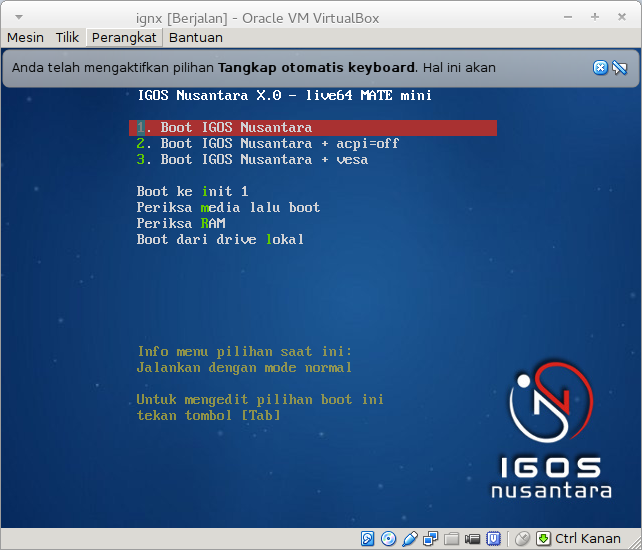Viewport: 642px width, 550px height.
Task: Dismiss the keyboard capture notification
Action: [x=600, y=68]
